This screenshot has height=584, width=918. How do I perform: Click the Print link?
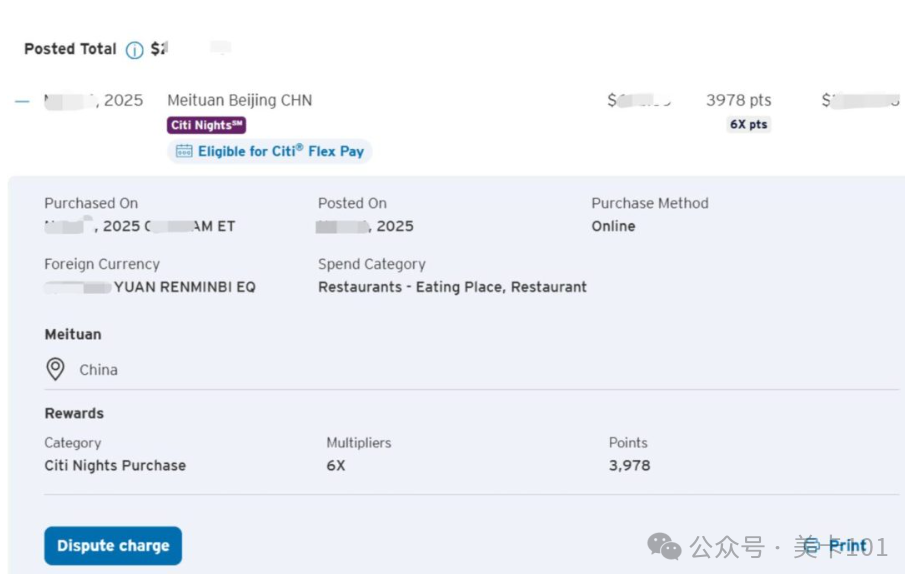(848, 546)
